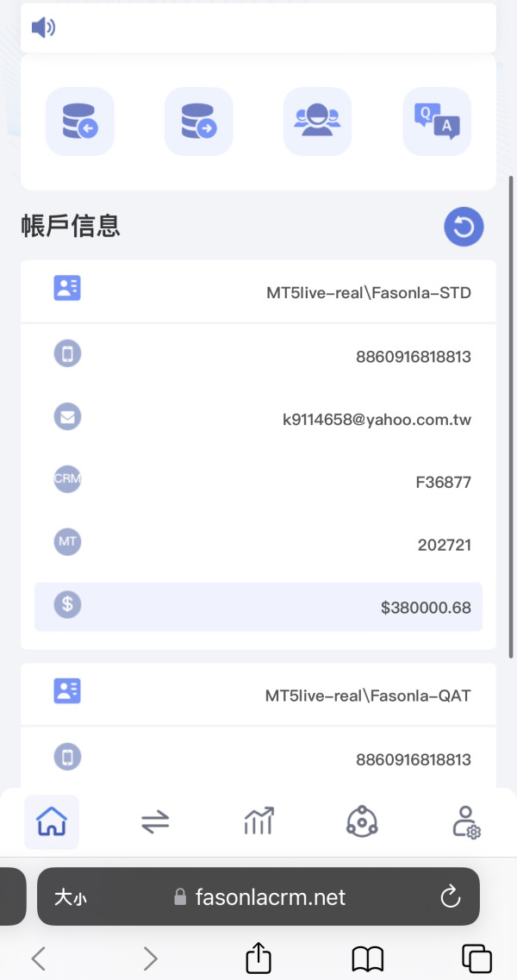Go to the Home tab
This screenshot has height=980, width=517.
point(52,822)
